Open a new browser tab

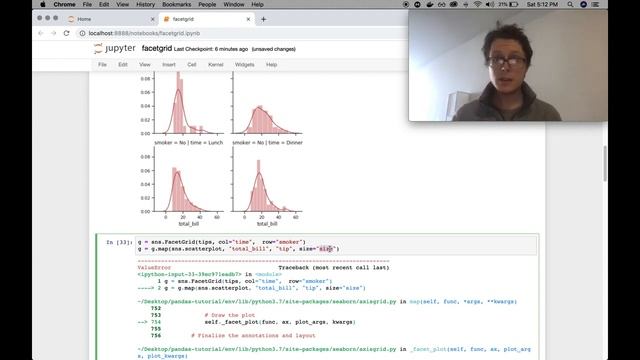click(x=263, y=19)
